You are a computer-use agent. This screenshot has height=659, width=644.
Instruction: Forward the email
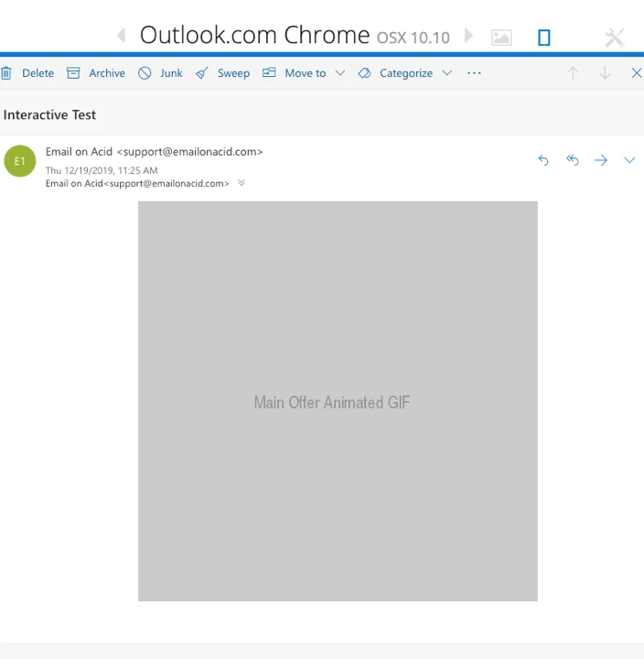[x=601, y=160]
